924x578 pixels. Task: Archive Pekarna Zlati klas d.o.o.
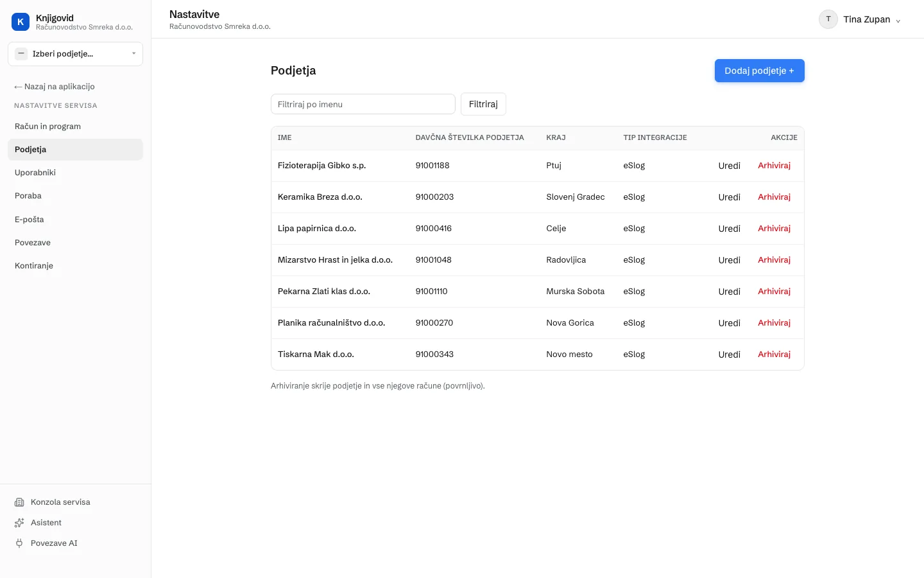coord(774,292)
